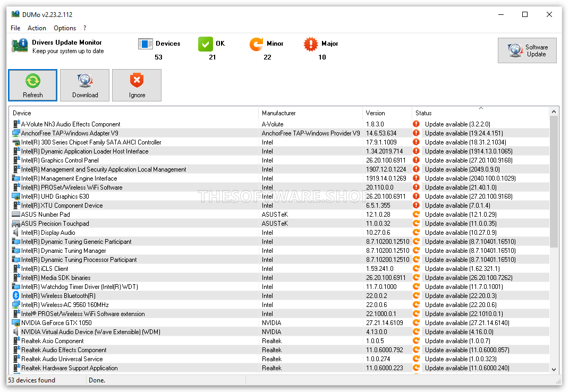
Task: Click the ASUS Number Pad keyboard icon
Action: tap(16, 214)
